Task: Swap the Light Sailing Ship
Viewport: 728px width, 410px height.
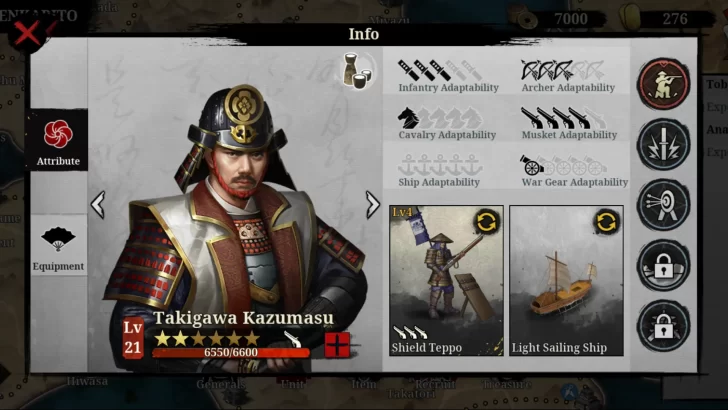Action: 606,222
